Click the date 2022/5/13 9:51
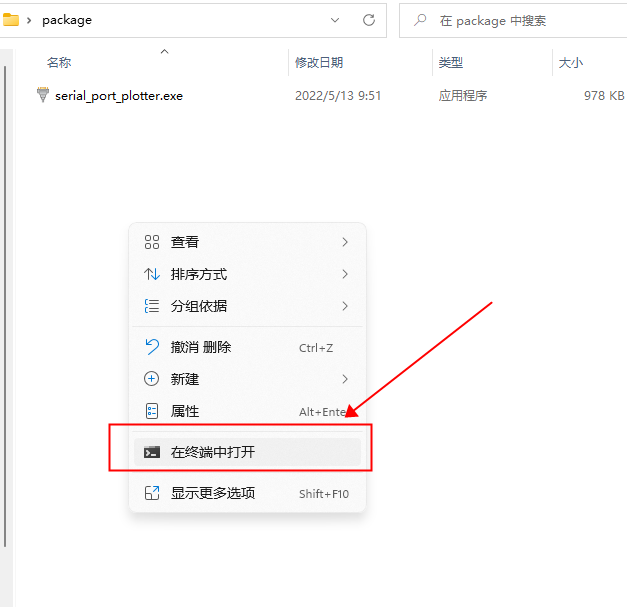Viewport: 627px width, 607px height. pyautogui.click(x=338, y=96)
